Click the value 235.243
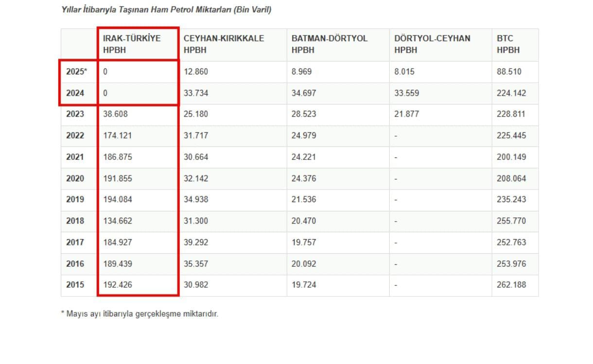Viewport: 593px width, 364px height. 511,199
